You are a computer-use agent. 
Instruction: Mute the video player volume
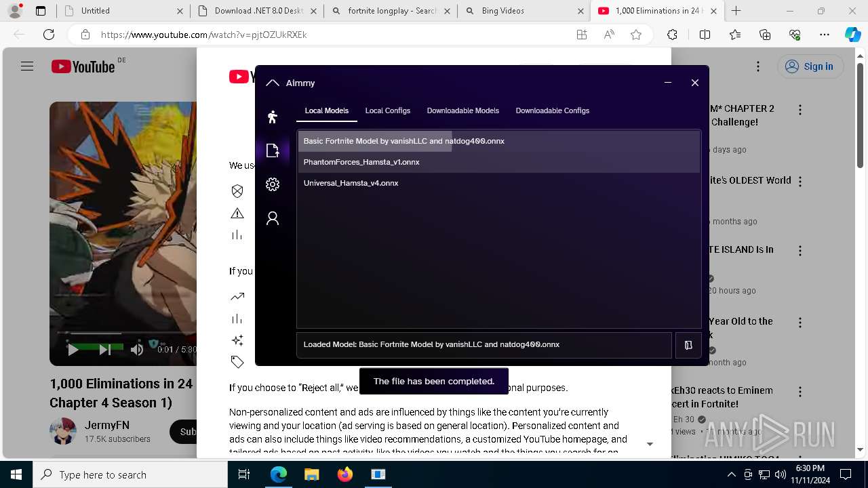coord(137,350)
